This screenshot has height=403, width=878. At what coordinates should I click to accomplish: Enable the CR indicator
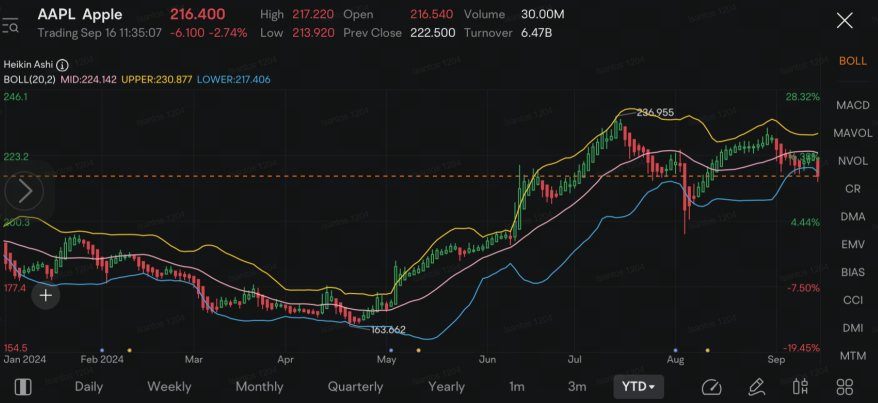click(x=852, y=189)
